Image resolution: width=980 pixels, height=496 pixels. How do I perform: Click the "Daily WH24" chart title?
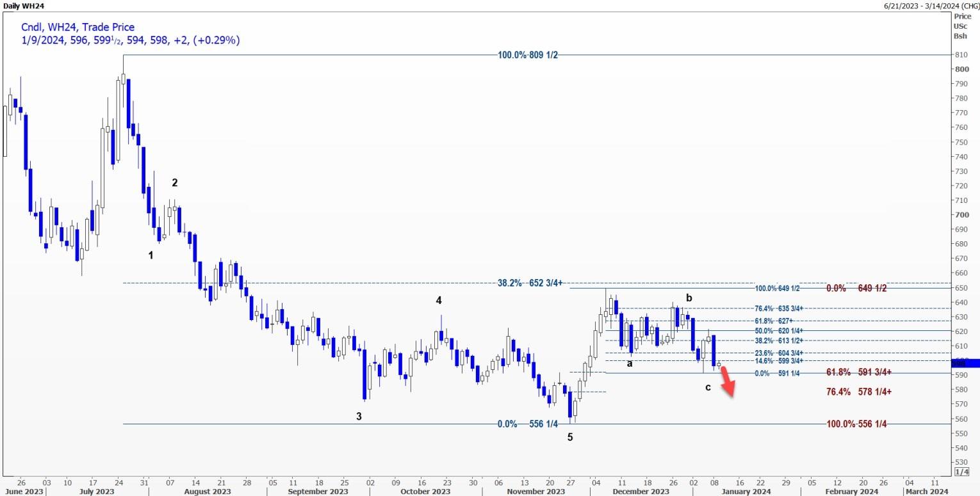(24, 5)
